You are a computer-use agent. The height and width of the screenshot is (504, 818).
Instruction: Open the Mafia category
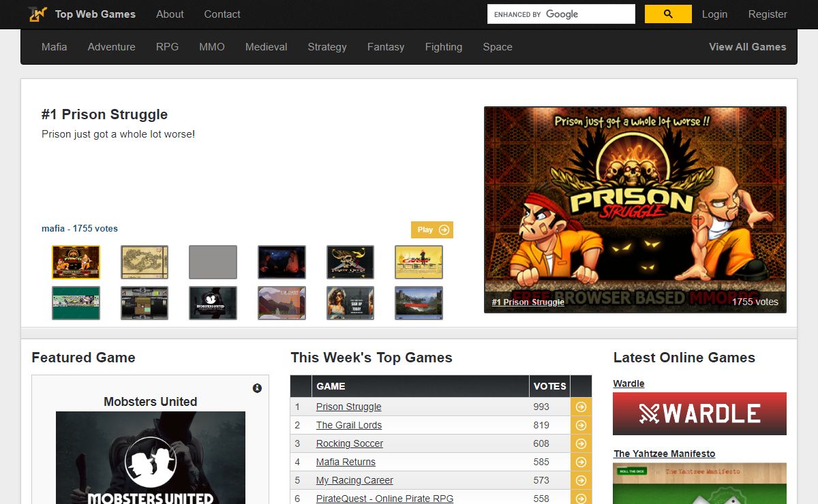54,47
